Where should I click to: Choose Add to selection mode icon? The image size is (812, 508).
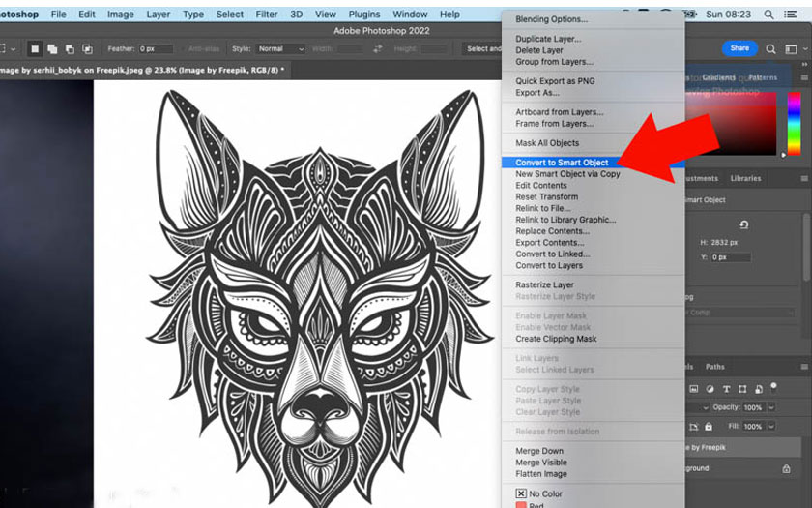[52, 48]
